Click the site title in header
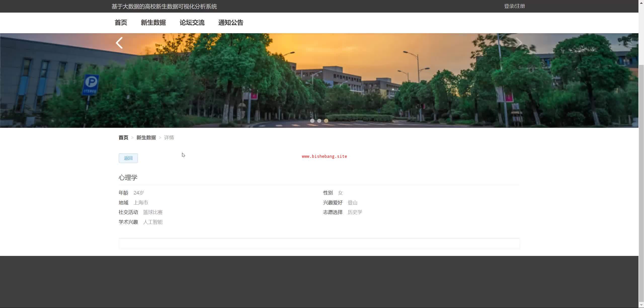644x308 pixels. click(x=164, y=6)
